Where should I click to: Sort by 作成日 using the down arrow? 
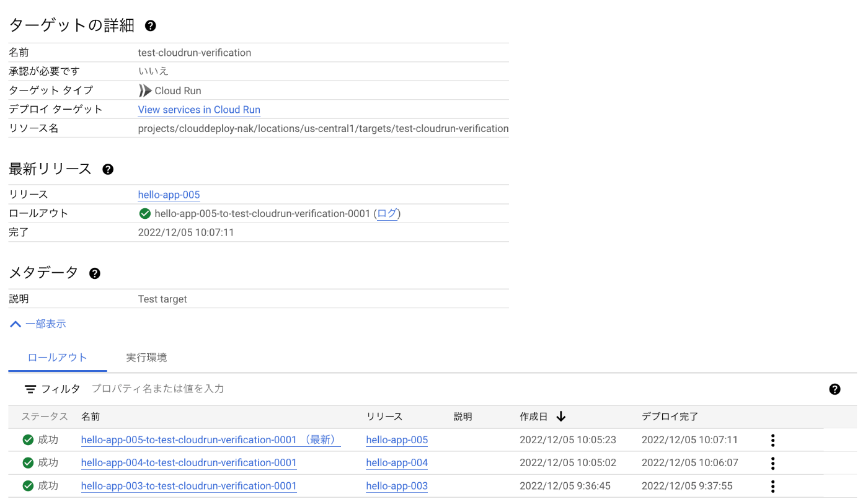click(x=561, y=417)
